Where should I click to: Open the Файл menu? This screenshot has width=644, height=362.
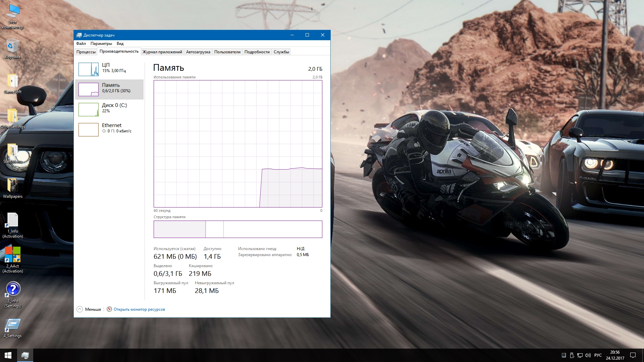[81, 44]
